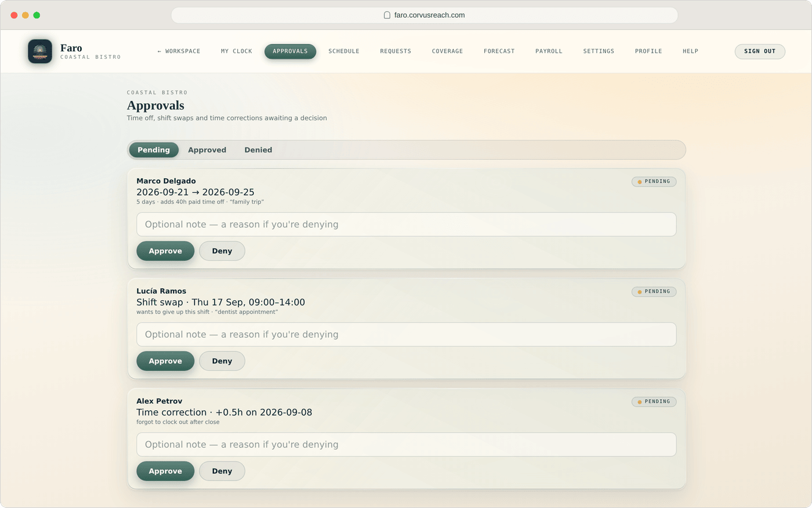This screenshot has height=508, width=812.
Task: Open Settings from the top nav
Action: tap(599, 51)
